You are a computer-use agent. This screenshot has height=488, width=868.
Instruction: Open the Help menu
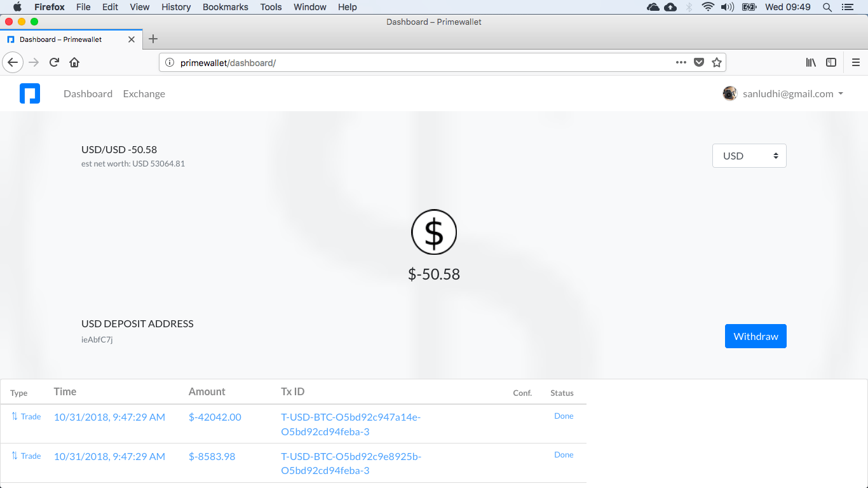(x=348, y=7)
